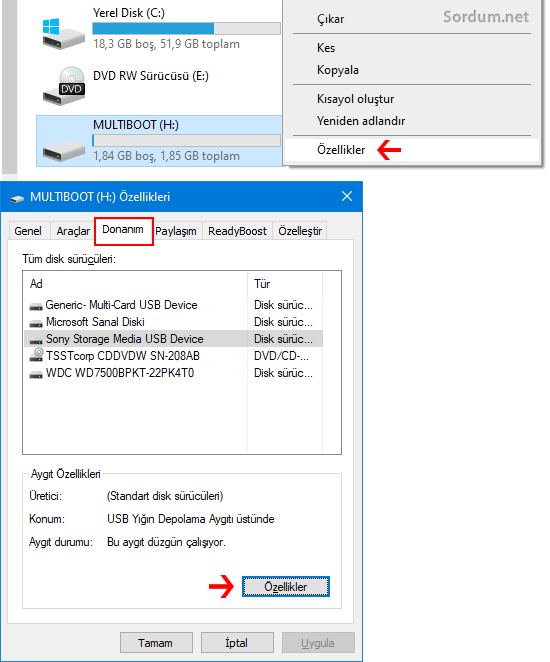This screenshot has height=662, width=550.
Task: Click the 'DVD/CD-...' type cell
Action: coord(281,356)
